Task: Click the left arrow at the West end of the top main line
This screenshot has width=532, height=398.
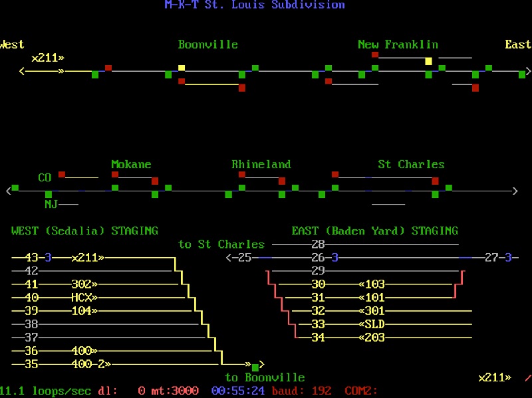Action: [x=22, y=71]
